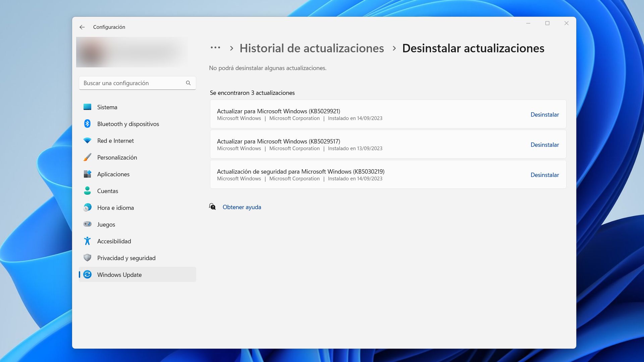This screenshot has width=644, height=362.
Task: Open Historial de actualizaciones breadcrumb
Action: point(312,48)
